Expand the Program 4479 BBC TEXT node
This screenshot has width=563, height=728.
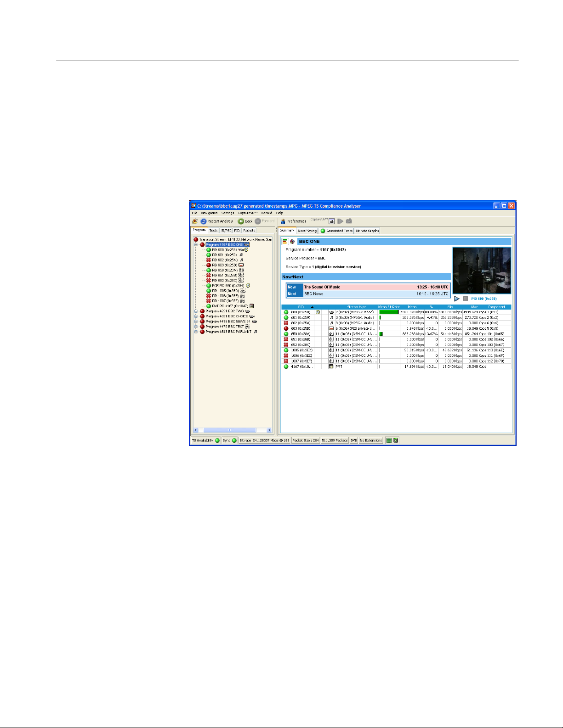point(196,327)
